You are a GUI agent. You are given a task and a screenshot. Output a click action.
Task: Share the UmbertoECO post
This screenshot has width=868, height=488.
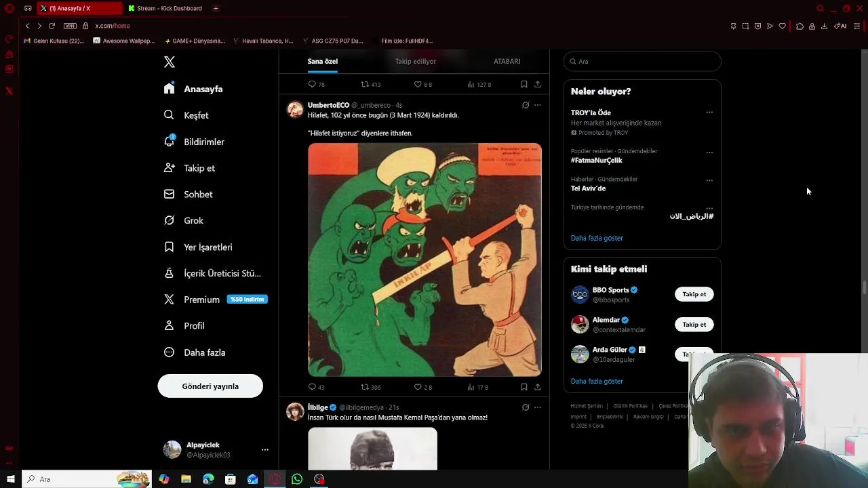[x=538, y=387]
